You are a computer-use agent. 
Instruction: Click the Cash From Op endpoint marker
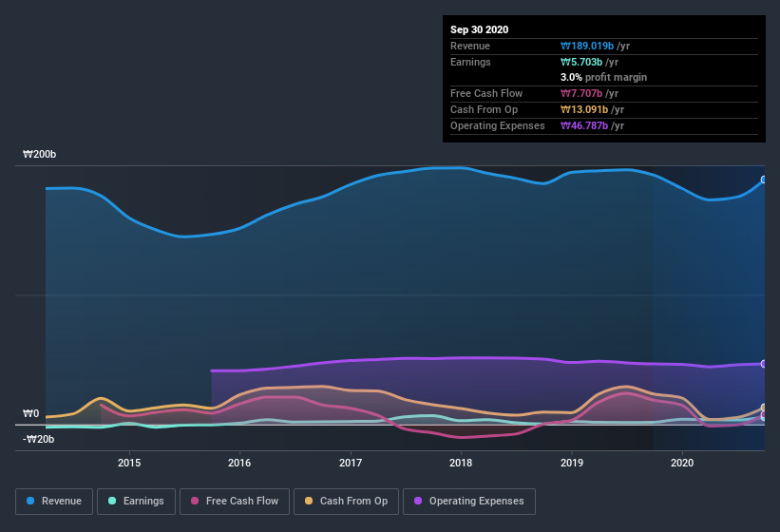click(x=764, y=408)
